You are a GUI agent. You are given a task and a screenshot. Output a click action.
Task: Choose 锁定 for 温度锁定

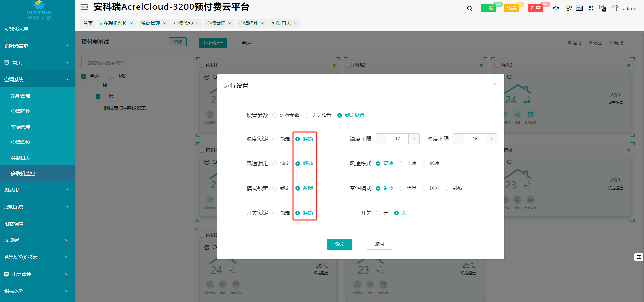(x=281, y=139)
